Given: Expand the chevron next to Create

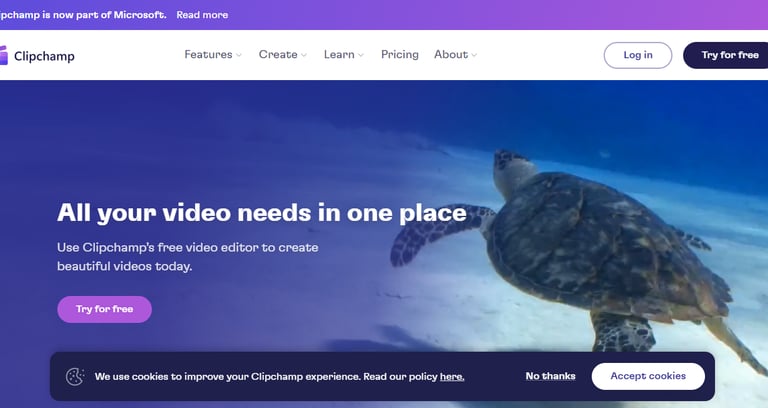Looking at the screenshot, I should click(x=304, y=55).
